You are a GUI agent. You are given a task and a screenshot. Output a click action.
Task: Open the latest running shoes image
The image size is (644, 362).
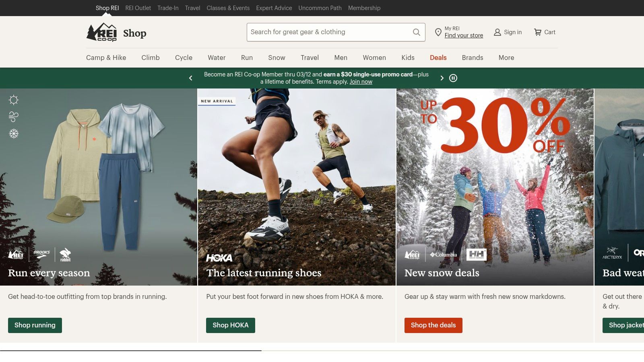[297, 187]
